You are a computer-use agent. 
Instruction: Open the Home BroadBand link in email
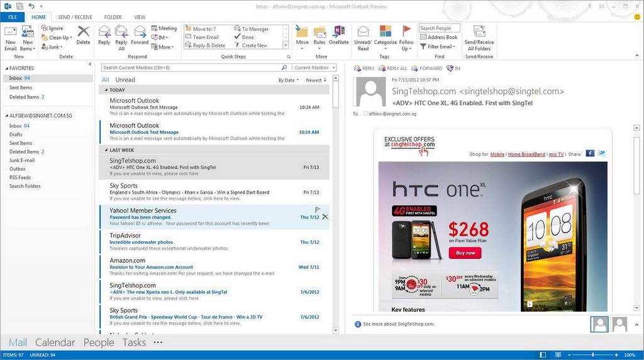pos(526,155)
